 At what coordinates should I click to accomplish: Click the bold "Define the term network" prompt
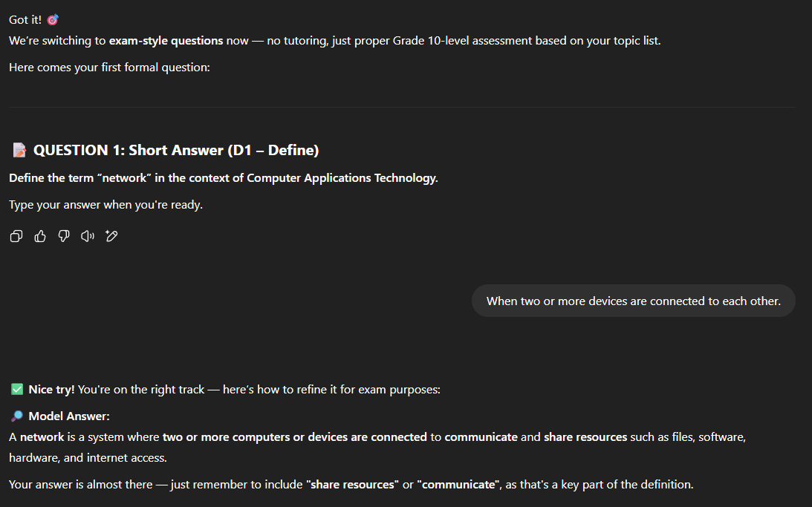point(223,178)
